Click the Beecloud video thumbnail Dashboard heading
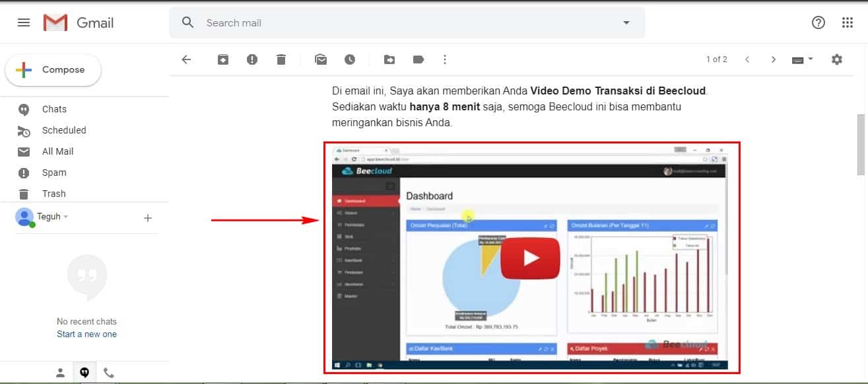 click(x=429, y=196)
